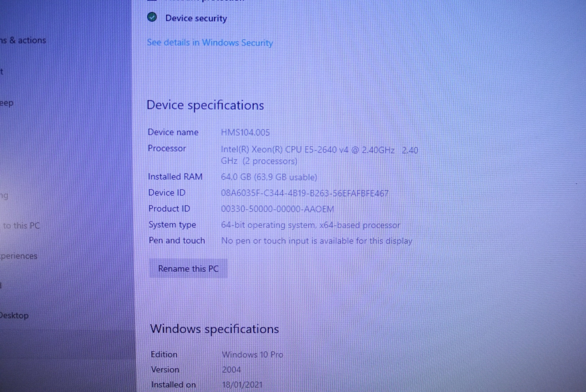Click the green Device security checkmark icon
The height and width of the screenshot is (392, 586).
pyautogui.click(x=152, y=17)
